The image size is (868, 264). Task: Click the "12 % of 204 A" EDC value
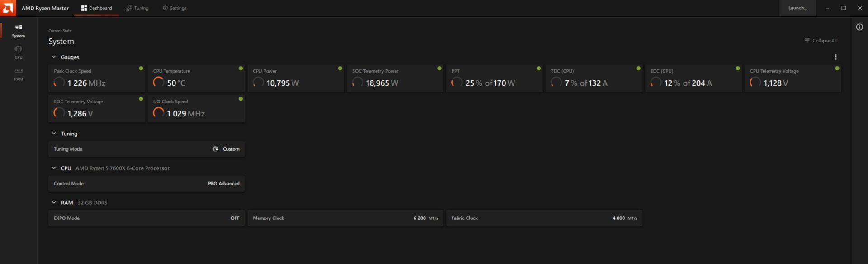(688, 83)
